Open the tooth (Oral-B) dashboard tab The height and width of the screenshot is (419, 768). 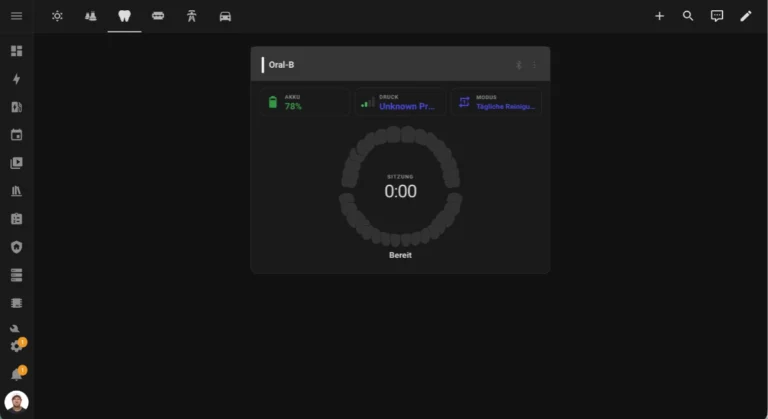coord(124,16)
